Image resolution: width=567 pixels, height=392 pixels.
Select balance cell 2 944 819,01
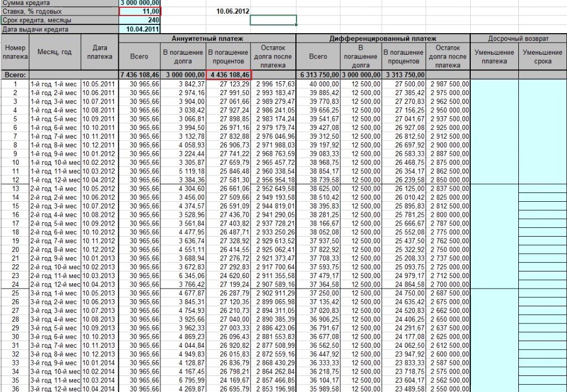coord(273,206)
